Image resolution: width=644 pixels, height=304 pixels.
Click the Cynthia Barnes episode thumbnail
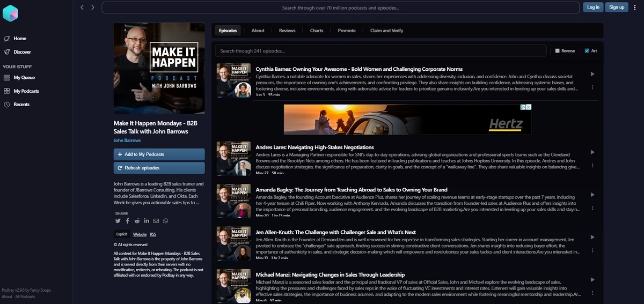(x=233, y=80)
